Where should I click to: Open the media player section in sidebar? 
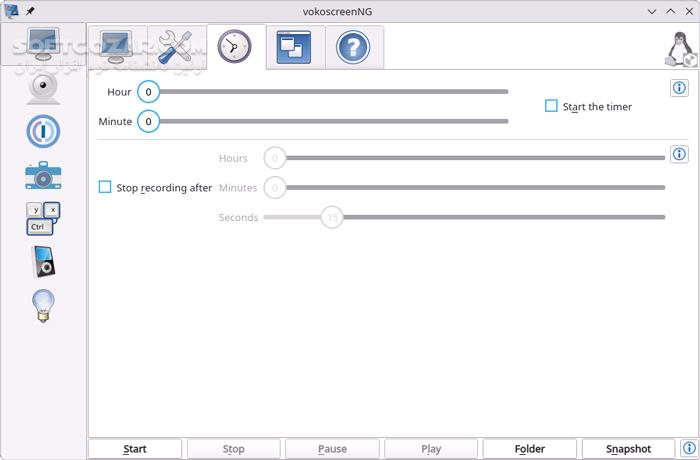[44, 262]
